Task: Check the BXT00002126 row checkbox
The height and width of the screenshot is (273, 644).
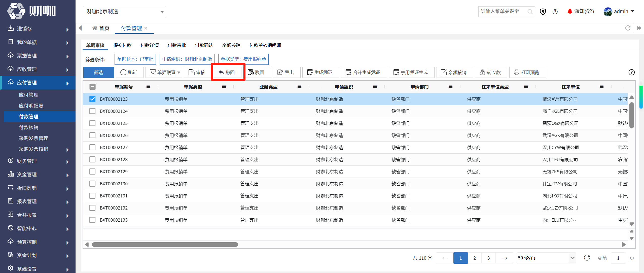Action: tap(92, 135)
